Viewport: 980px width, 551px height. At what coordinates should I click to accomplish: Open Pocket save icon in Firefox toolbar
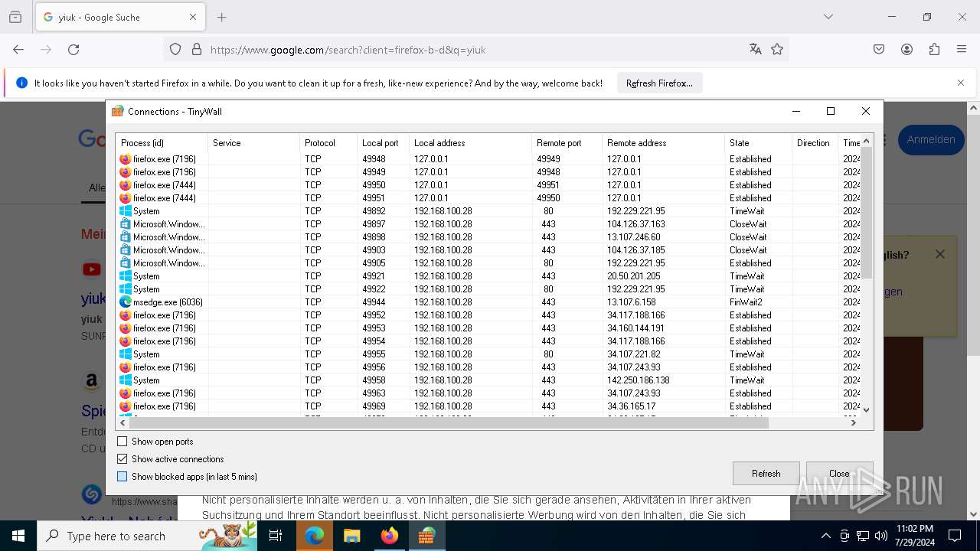coord(879,50)
